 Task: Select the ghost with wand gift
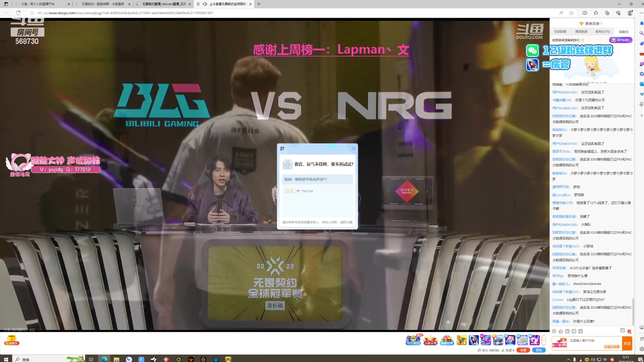click(534, 340)
